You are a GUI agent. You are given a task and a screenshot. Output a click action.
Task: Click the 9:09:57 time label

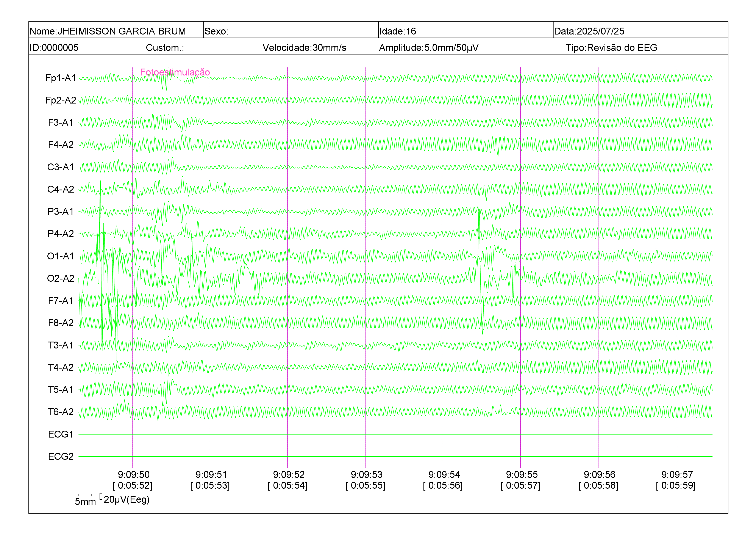coord(677,474)
